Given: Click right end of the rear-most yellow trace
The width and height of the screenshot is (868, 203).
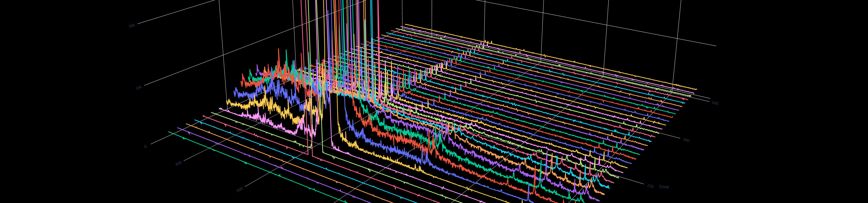Looking at the screenshot, I should point(696,89).
